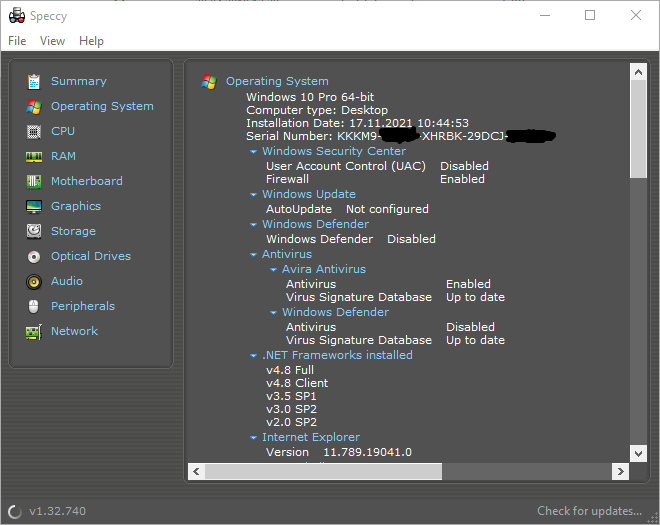View the Storage section
This screenshot has height=525, width=660.
(x=73, y=231)
